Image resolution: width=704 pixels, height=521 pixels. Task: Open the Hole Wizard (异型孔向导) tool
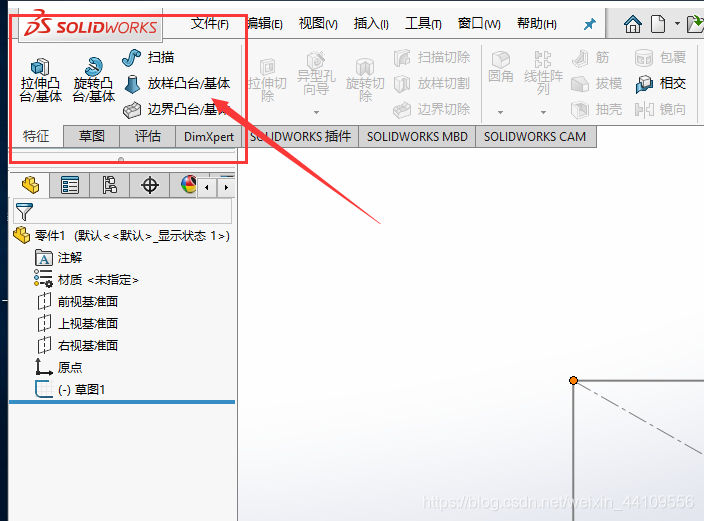click(316, 74)
